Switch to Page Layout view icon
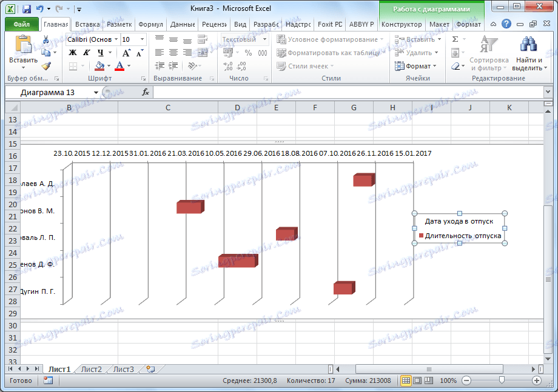Viewport: 558px width, 392px height. pos(417,380)
